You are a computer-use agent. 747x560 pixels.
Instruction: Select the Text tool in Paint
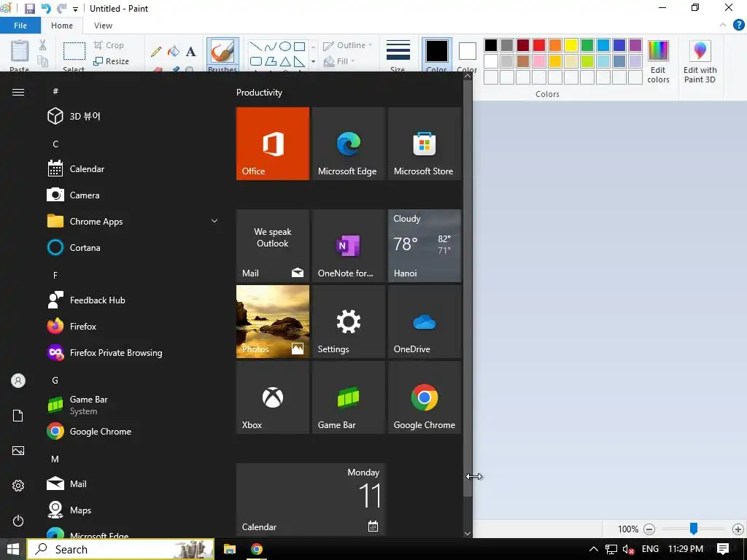pos(191,52)
